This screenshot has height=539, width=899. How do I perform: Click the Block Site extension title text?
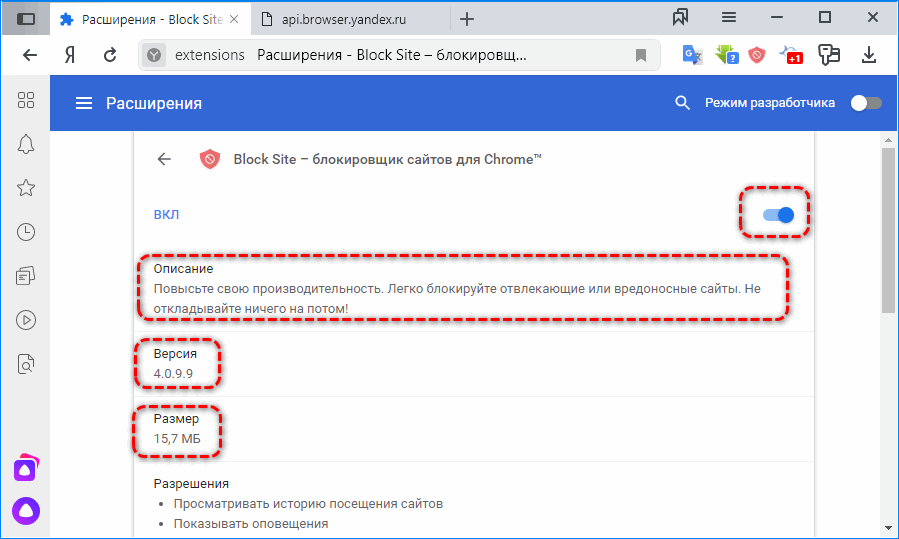click(387, 159)
